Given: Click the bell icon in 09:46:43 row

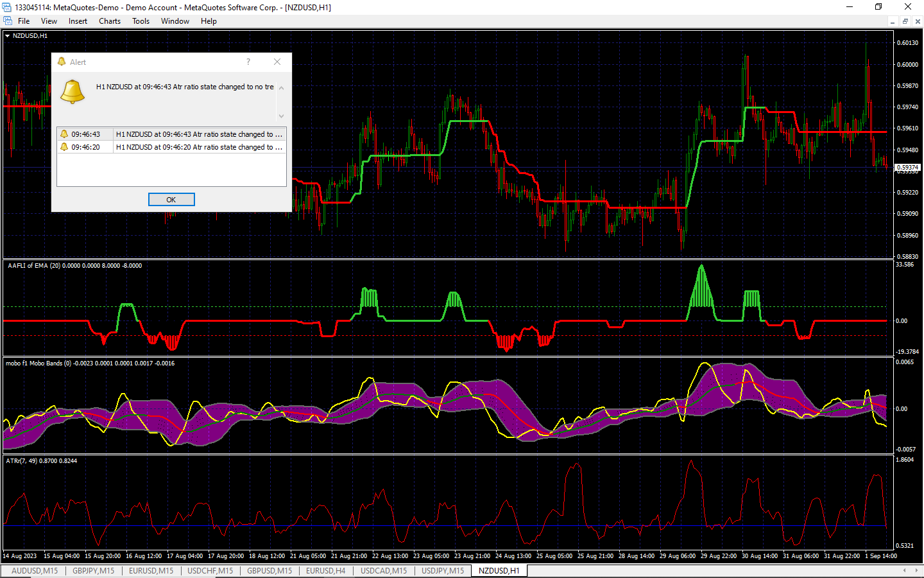Looking at the screenshot, I should tap(64, 134).
